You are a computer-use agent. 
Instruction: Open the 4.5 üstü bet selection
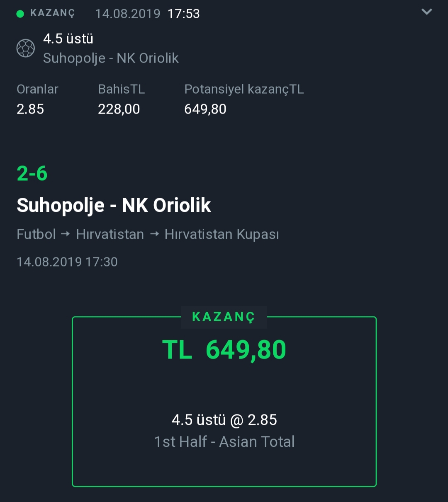click(x=68, y=39)
